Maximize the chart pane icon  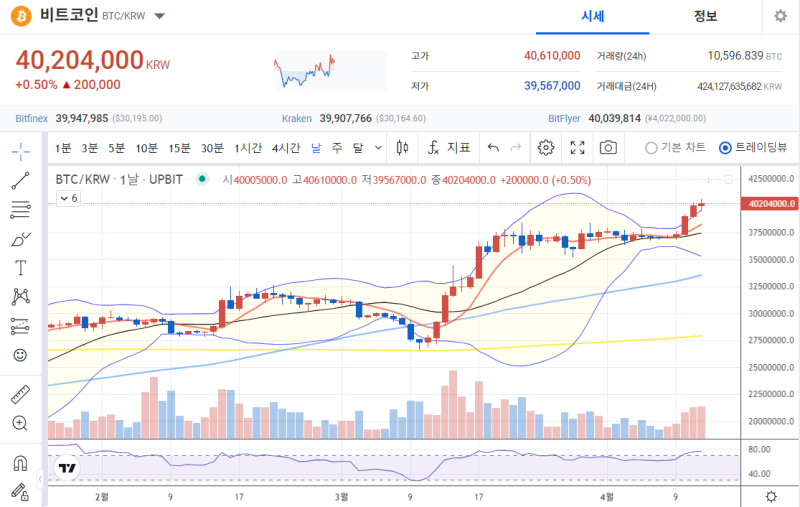(728, 179)
